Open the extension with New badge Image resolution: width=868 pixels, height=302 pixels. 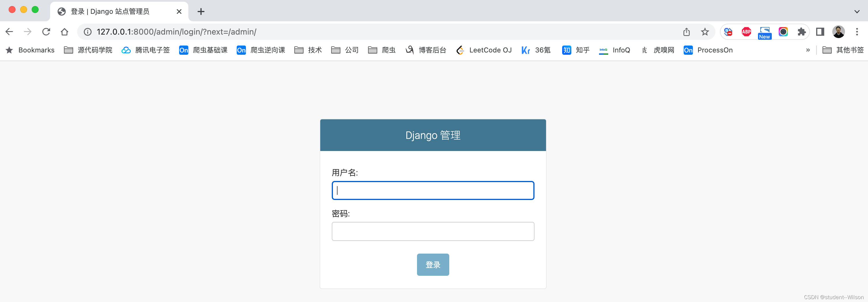click(765, 33)
